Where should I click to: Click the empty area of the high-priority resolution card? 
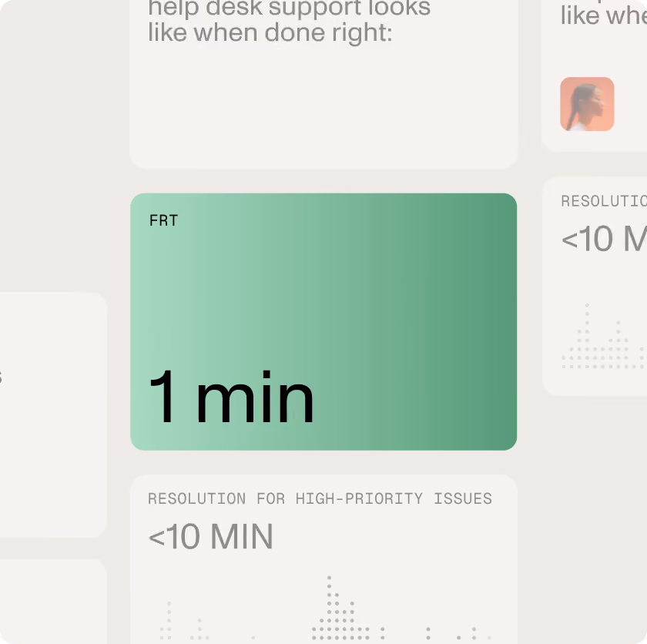[x=392, y=541]
